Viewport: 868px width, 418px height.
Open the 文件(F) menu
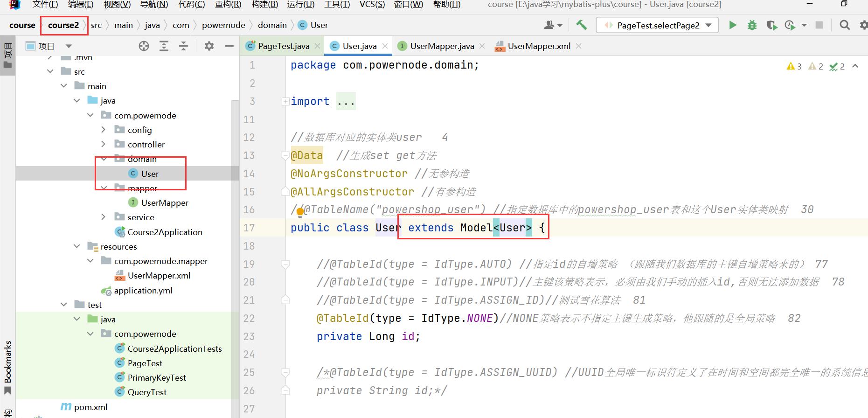pos(45,5)
